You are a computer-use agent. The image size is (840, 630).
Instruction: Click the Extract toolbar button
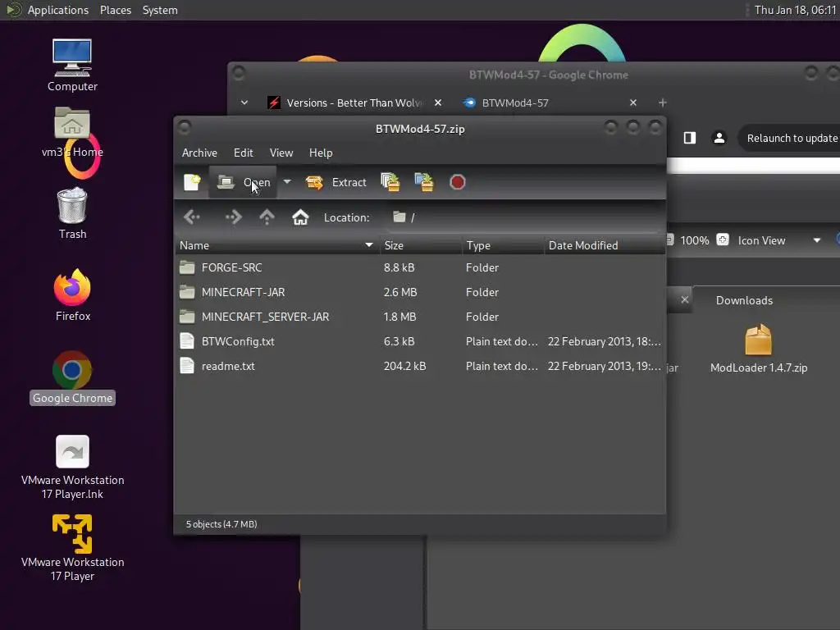[x=336, y=182]
